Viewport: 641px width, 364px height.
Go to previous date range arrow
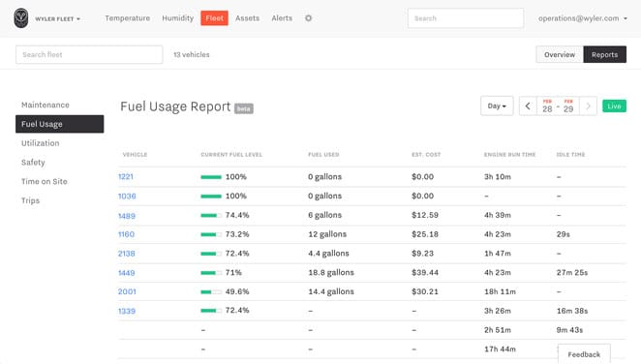point(528,106)
